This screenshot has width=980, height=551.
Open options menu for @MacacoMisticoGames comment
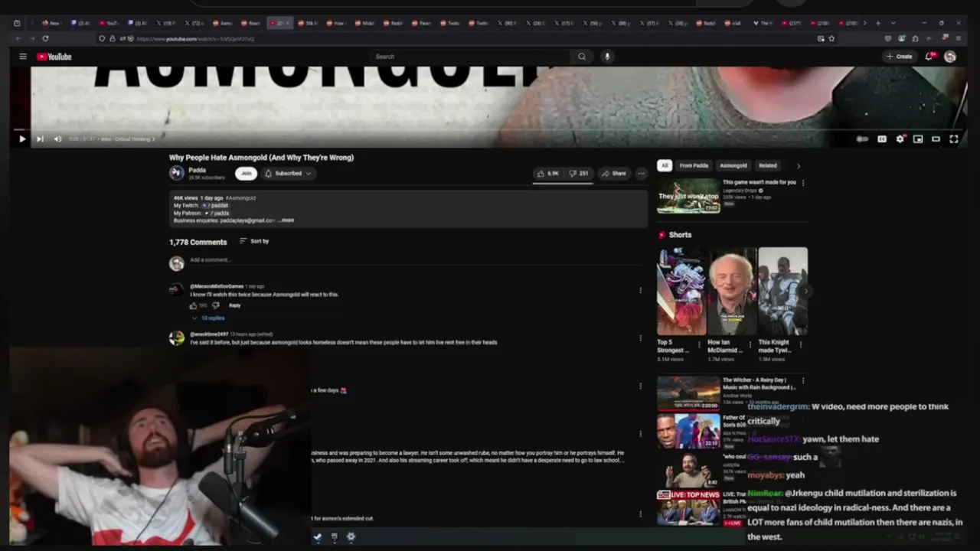tap(640, 290)
